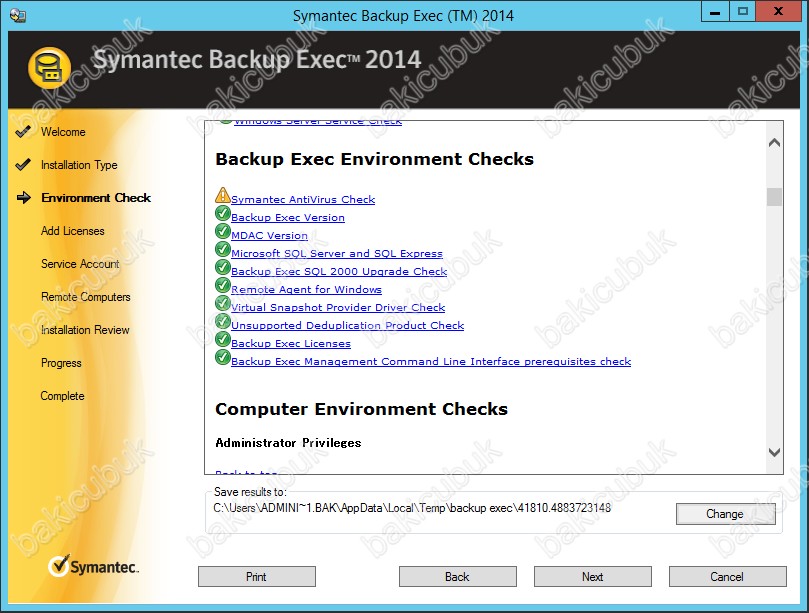Open the MDAC Version link
Image resolution: width=809 pixels, height=613 pixels.
point(269,236)
